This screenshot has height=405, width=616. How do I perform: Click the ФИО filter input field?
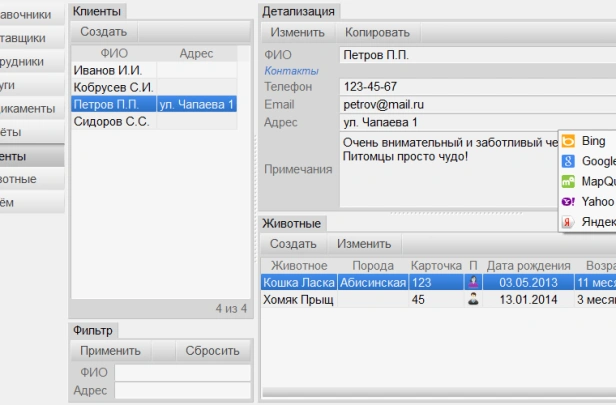pyautogui.click(x=182, y=373)
